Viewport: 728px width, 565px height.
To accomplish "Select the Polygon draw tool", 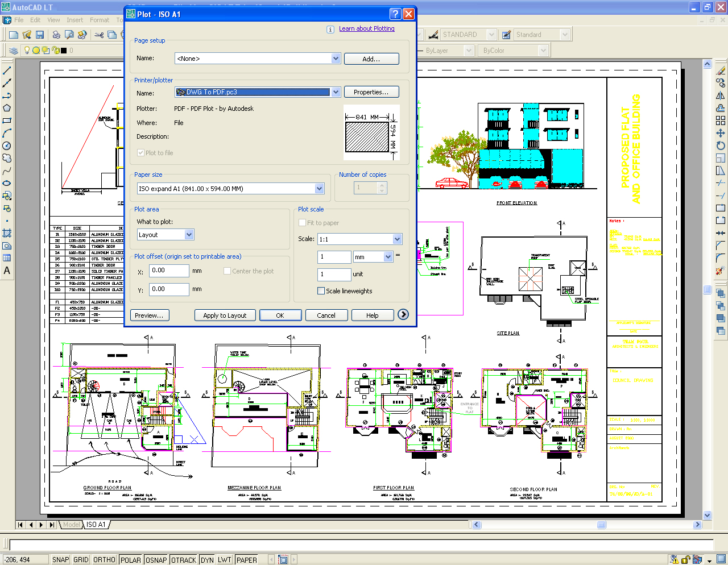I will point(7,108).
